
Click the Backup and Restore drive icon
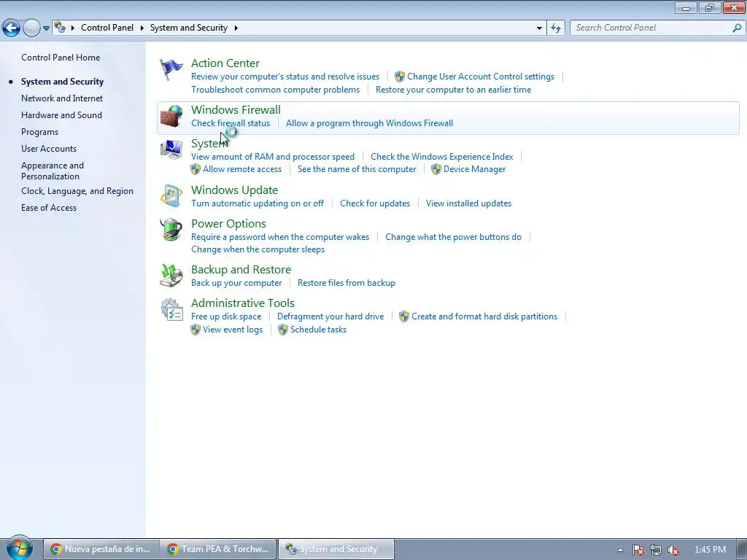(171, 276)
